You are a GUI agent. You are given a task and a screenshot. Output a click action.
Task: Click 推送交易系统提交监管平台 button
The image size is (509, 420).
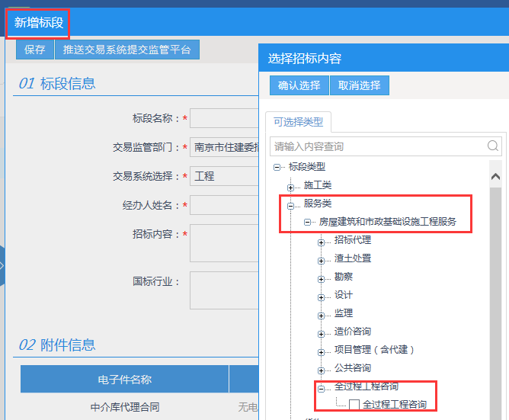[x=126, y=50]
